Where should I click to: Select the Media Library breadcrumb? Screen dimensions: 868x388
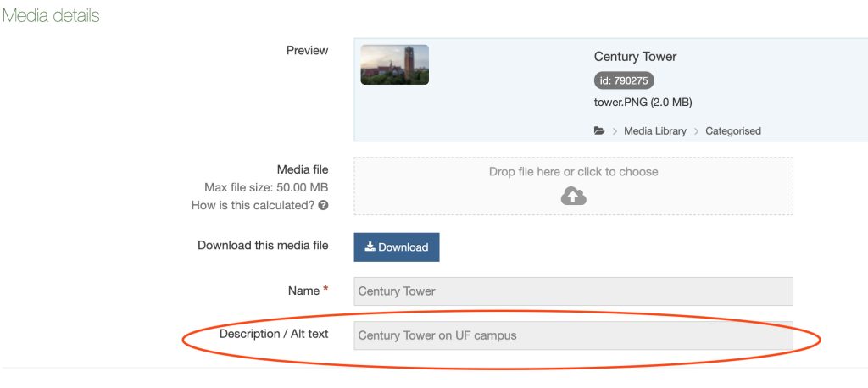coord(654,131)
